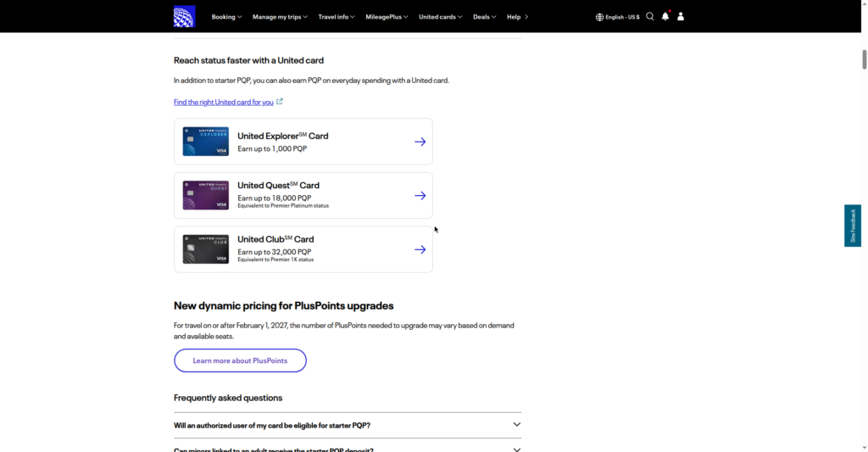Screen dimensions: 868x452
Task: Click the page vertical scrollbar thumb
Action: coord(864,59)
